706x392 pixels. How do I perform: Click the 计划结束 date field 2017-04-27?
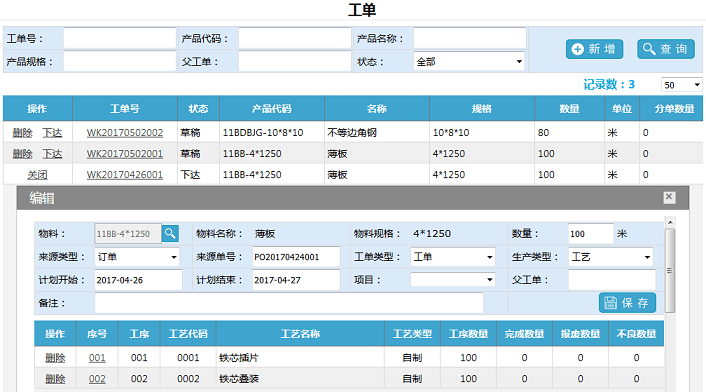coord(296,280)
